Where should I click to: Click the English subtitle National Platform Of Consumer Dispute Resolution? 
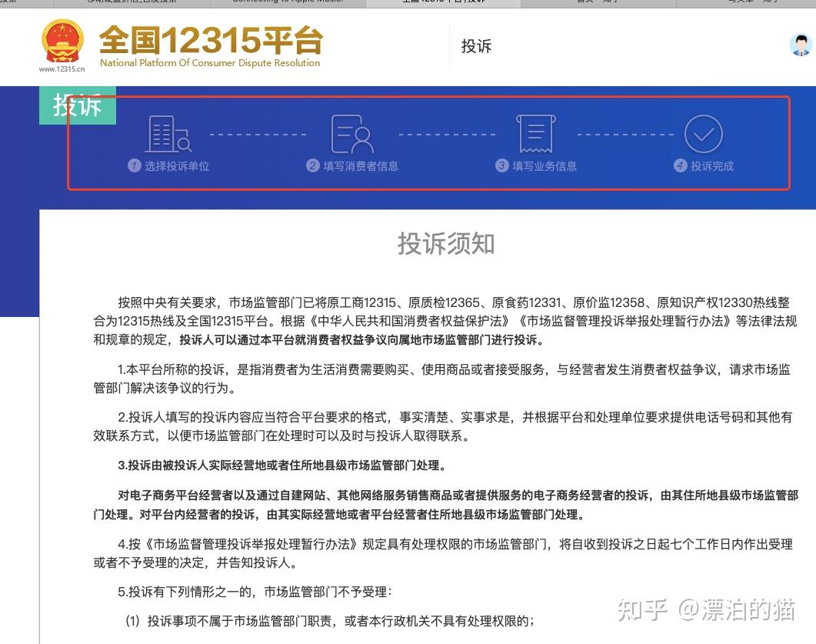210,63
